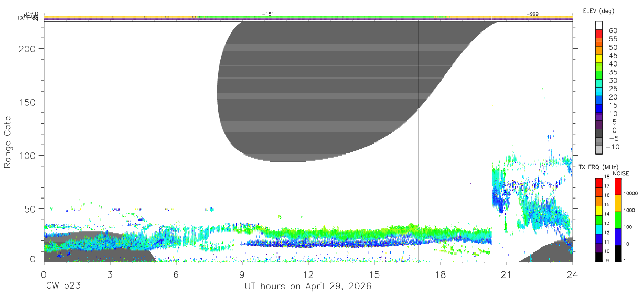
Task: Click NOISE colorbar label 10000
Action: (x=631, y=194)
